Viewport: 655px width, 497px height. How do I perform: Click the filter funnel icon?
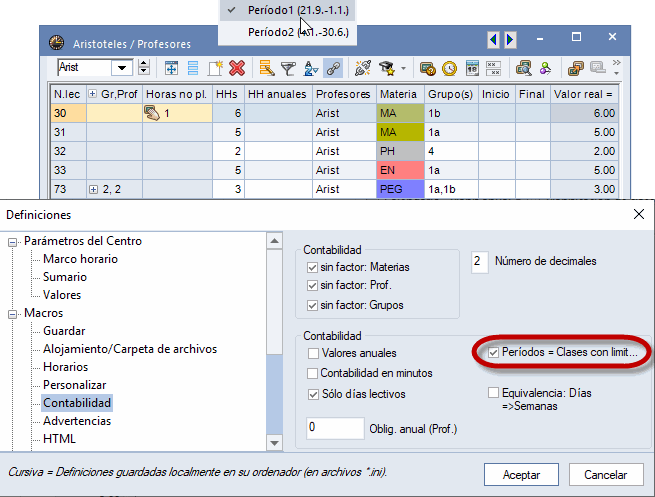pyautogui.click(x=288, y=68)
